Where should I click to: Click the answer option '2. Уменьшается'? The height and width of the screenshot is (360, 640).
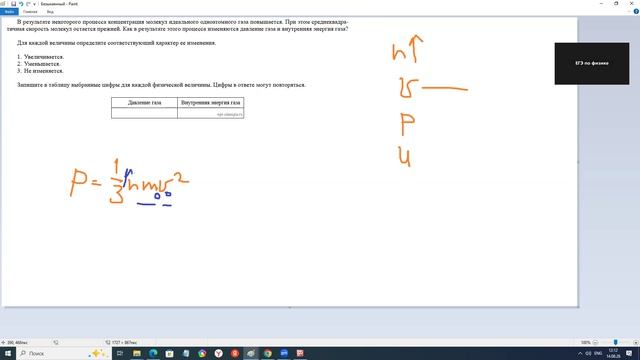[x=39, y=64]
